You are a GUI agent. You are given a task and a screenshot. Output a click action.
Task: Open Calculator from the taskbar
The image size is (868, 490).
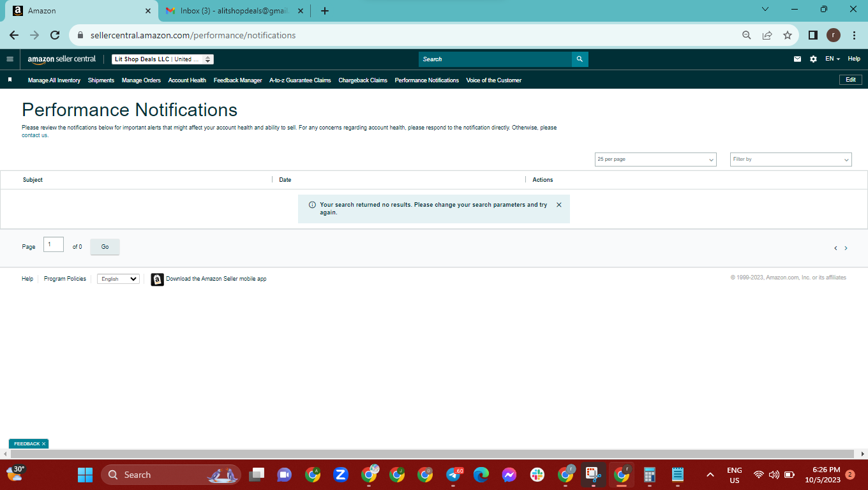[650, 475]
